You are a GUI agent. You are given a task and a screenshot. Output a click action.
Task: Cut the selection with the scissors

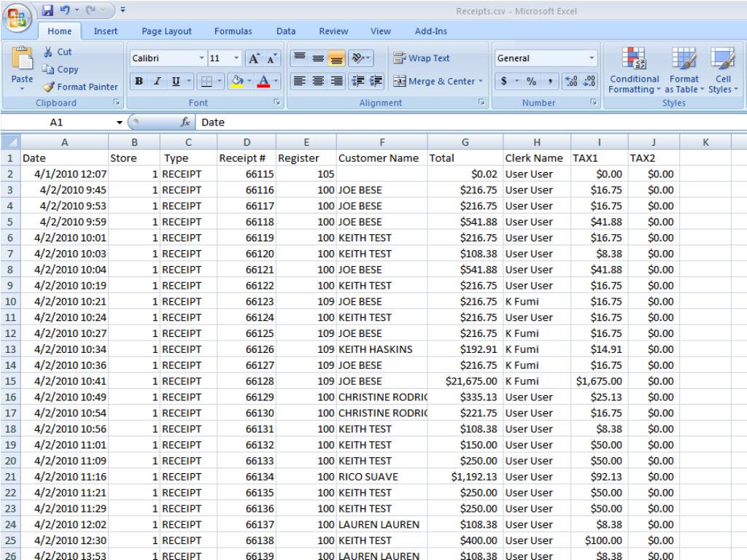click(x=57, y=52)
